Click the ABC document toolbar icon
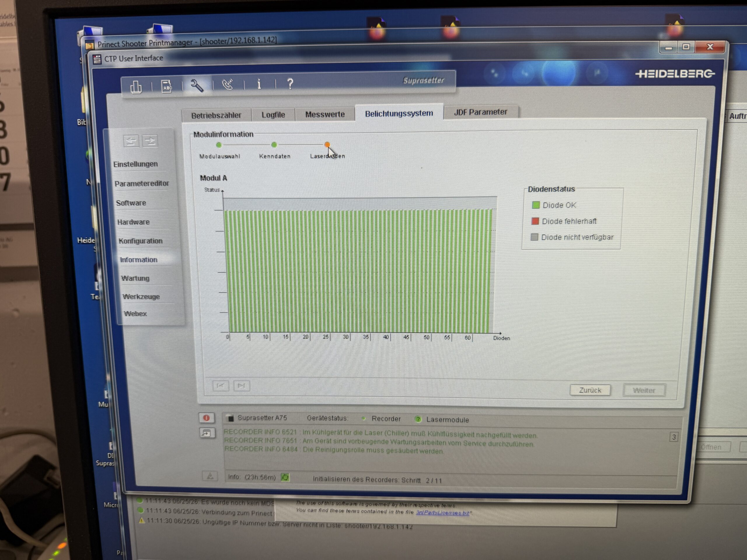747x560 pixels. [x=167, y=86]
